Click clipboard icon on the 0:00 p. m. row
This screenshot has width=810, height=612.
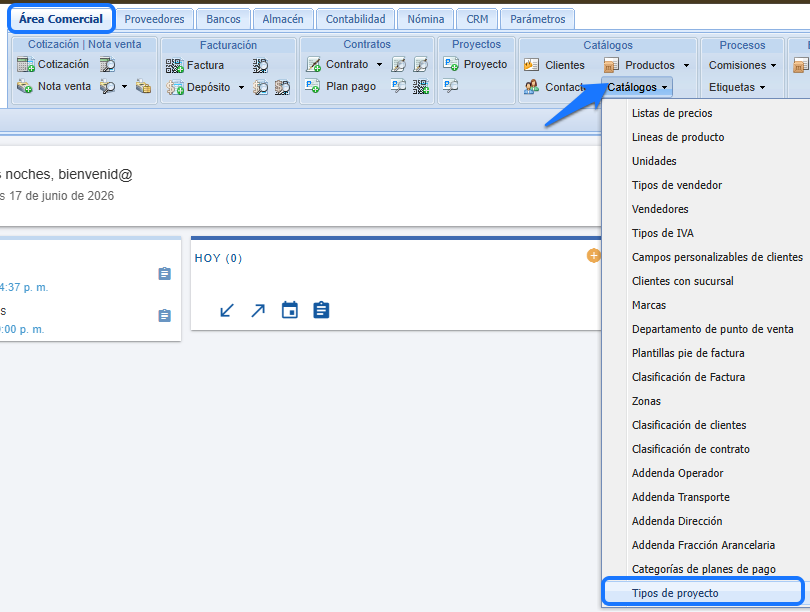coord(164,316)
